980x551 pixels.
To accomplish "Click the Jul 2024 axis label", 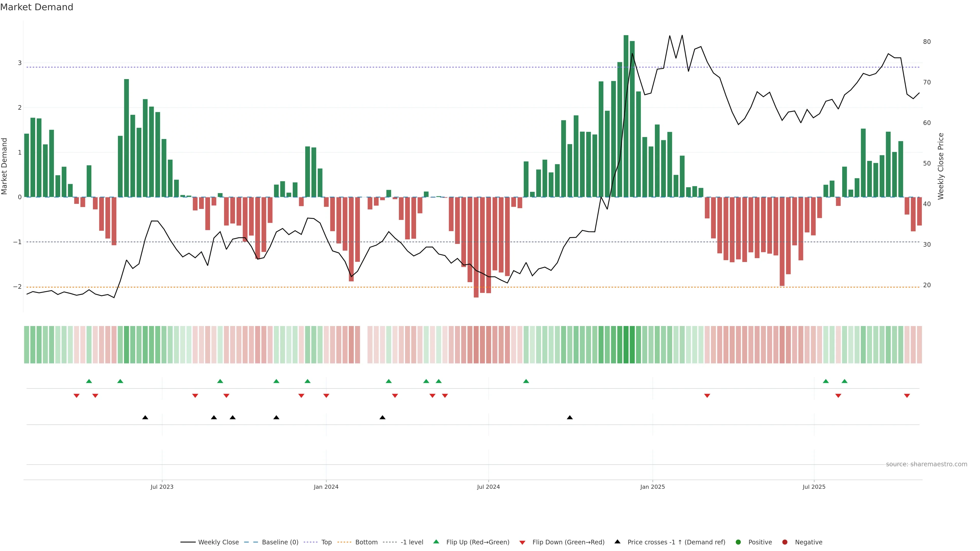I will (x=488, y=487).
